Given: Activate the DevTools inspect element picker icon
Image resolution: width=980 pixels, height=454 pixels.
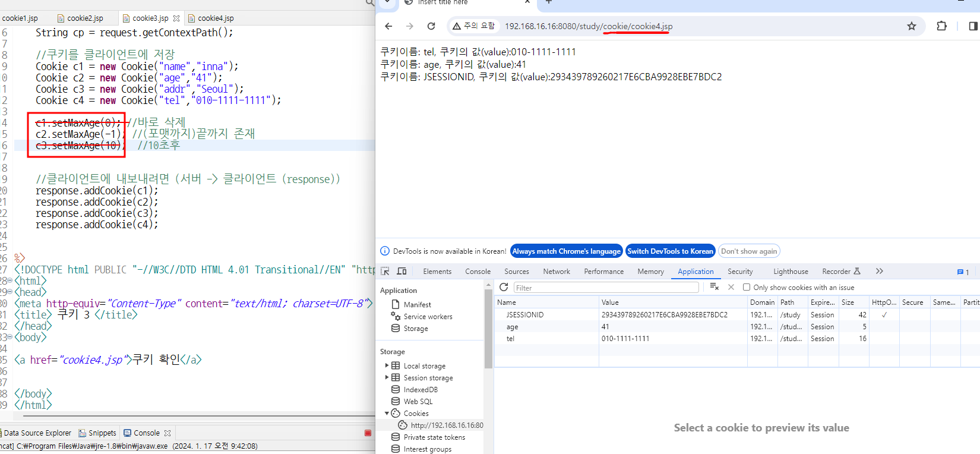Looking at the screenshot, I should 385,271.
